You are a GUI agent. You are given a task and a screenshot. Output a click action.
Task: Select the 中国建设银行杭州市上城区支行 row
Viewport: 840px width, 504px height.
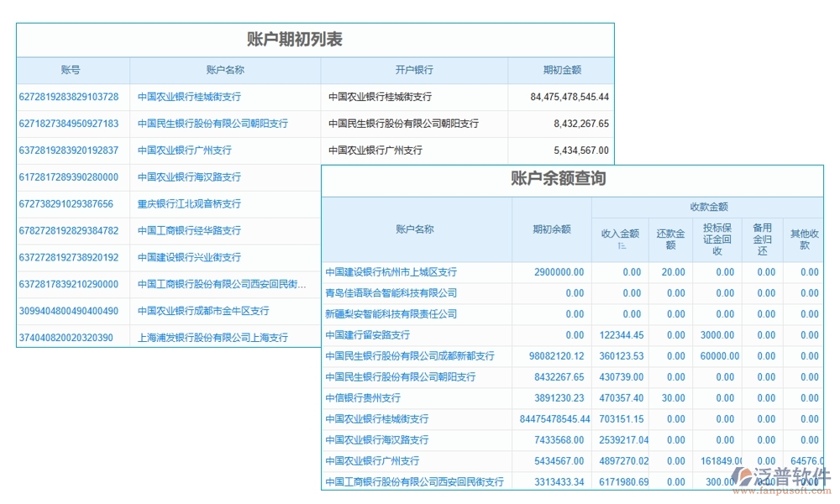[392, 271]
